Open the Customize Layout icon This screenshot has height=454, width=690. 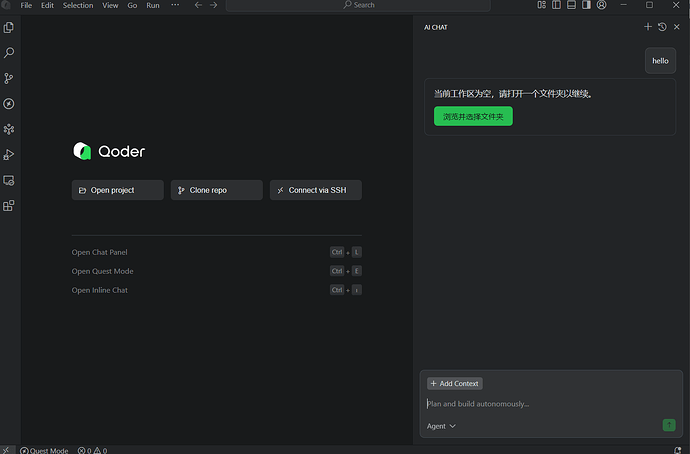click(542, 5)
